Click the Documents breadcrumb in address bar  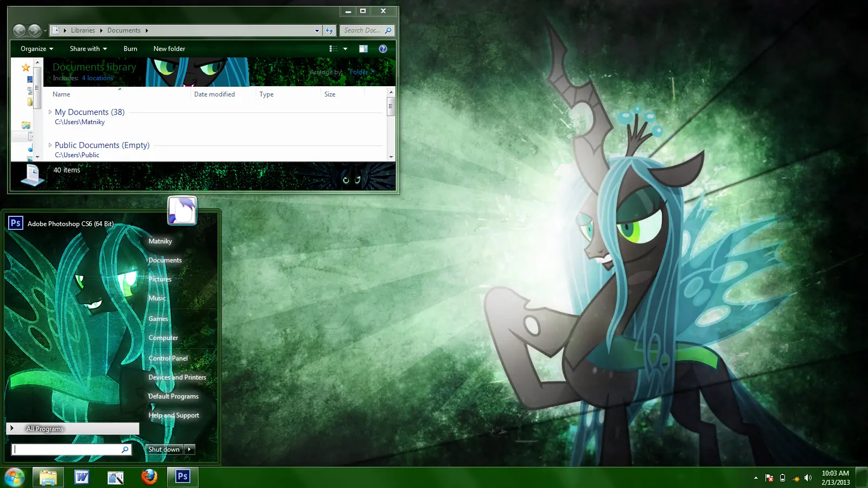click(124, 30)
